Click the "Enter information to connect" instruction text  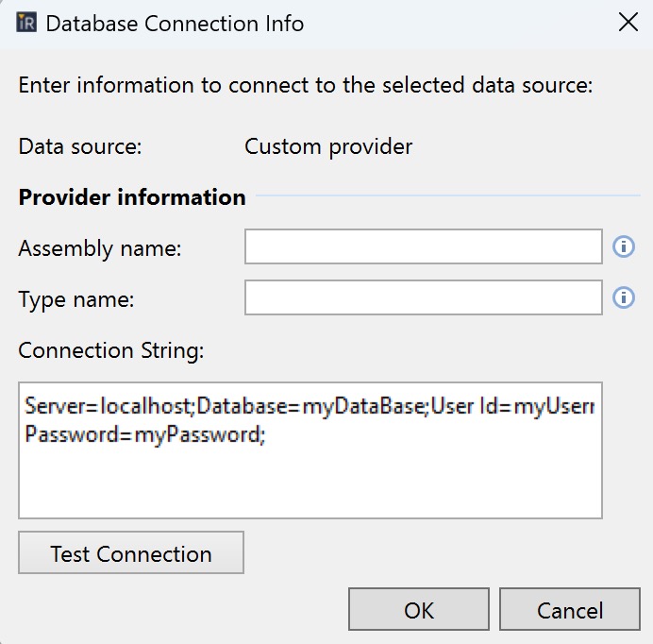coord(305,85)
